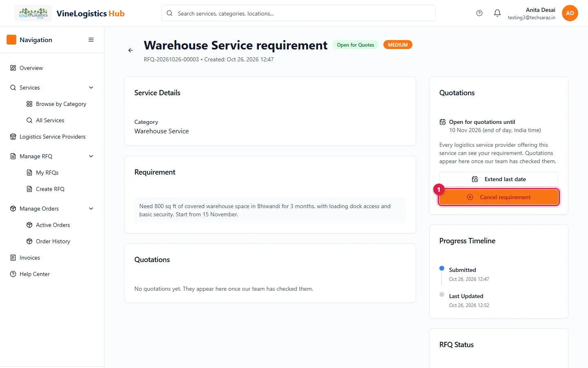Collapse the Manage Orders section chevron
Screen dimensions: 588x368
click(x=91, y=209)
